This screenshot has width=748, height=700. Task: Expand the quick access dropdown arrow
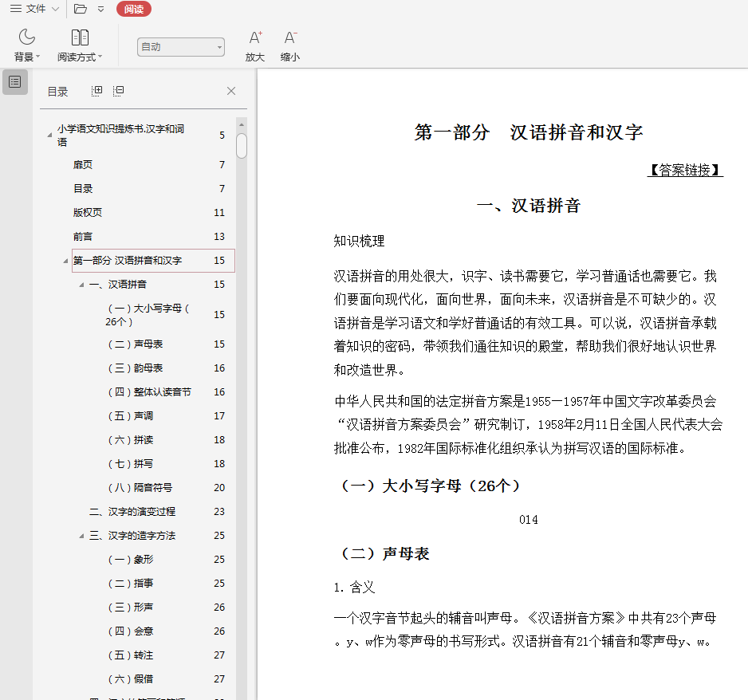pyautogui.click(x=100, y=9)
